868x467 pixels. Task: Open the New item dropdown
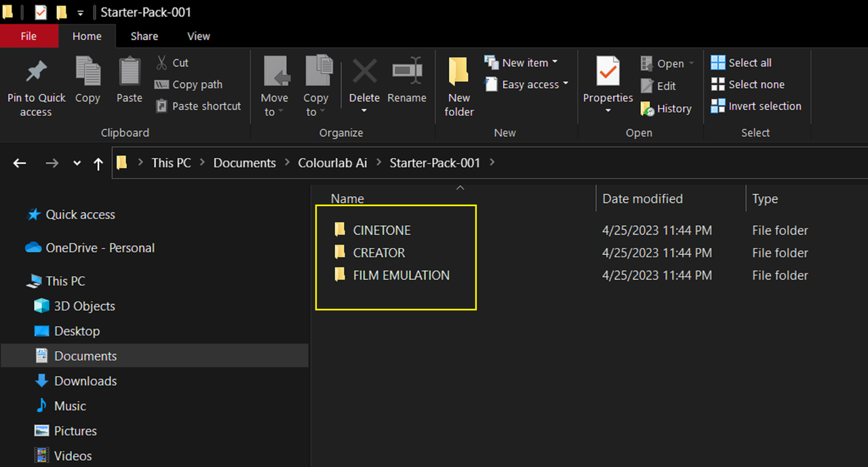tap(521, 62)
